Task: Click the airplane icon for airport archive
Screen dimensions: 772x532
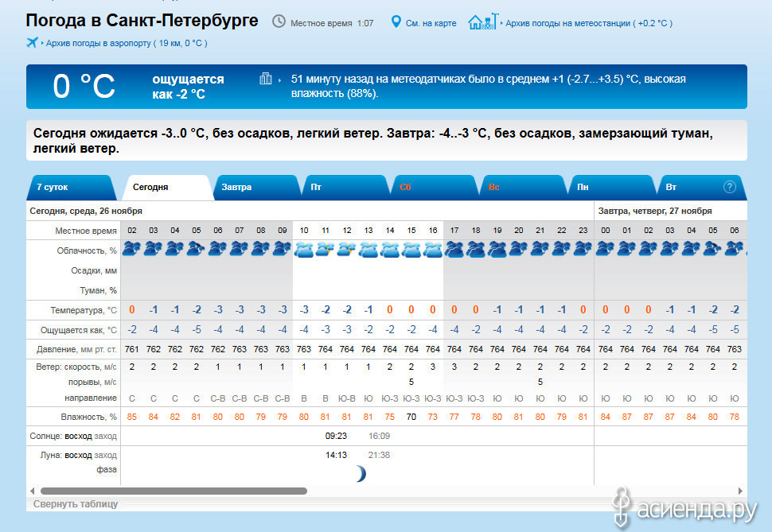Action: (x=33, y=42)
